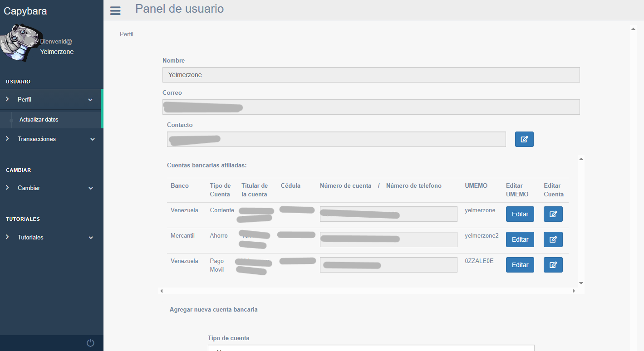
Task: Click Cuentas bancarias afiliadas heading
Action: pos(207,165)
